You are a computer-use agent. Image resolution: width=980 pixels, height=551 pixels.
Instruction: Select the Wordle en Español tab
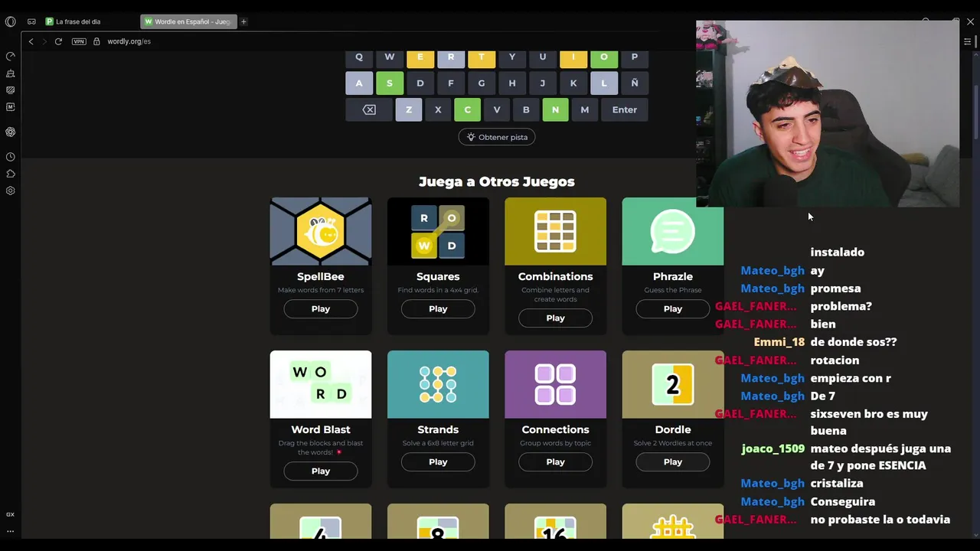point(188,21)
